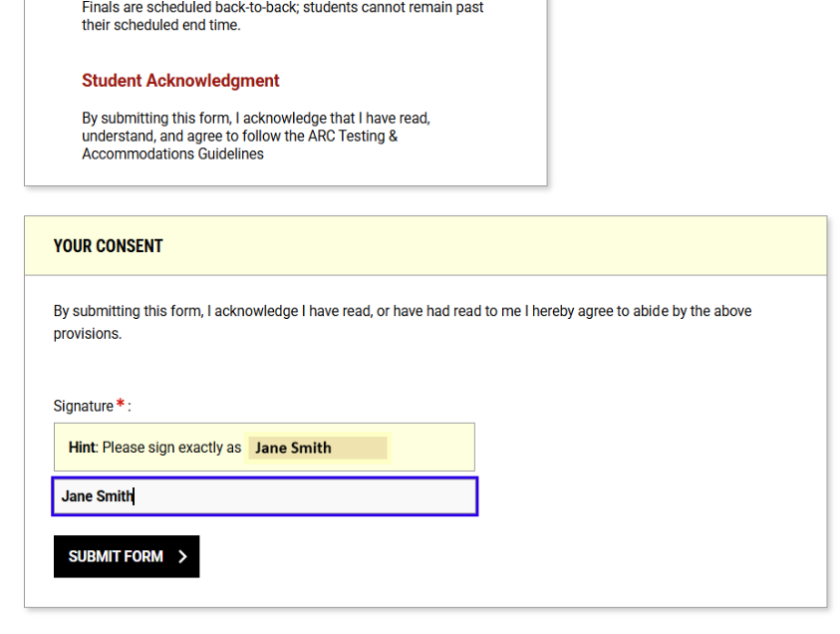Click the Hint label in the yellow box
The width and height of the screenshot is (840, 634).
coord(82,447)
